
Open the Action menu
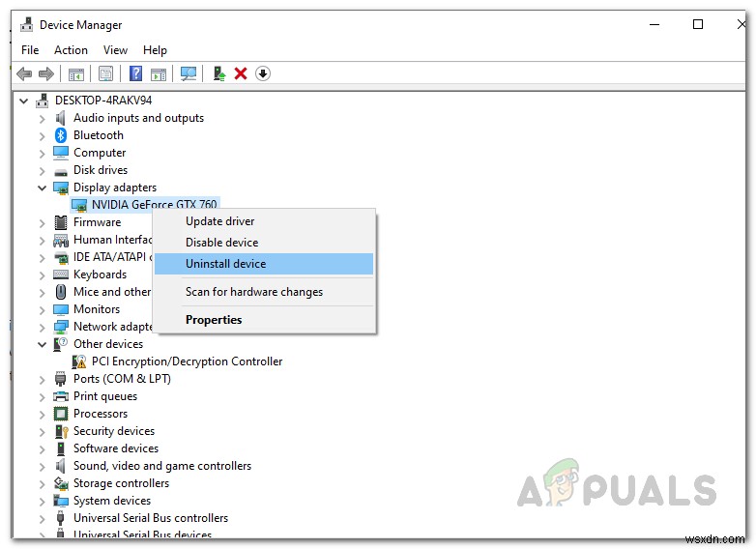click(x=71, y=50)
